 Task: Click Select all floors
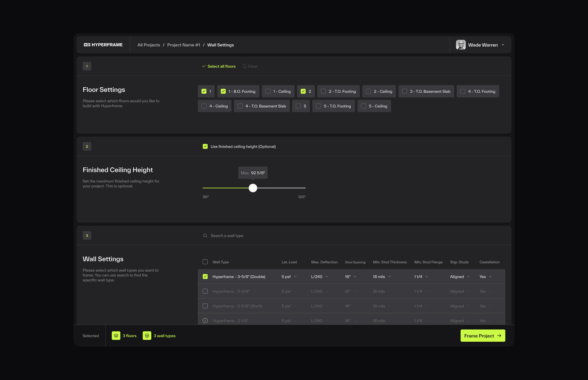[x=219, y=66]
